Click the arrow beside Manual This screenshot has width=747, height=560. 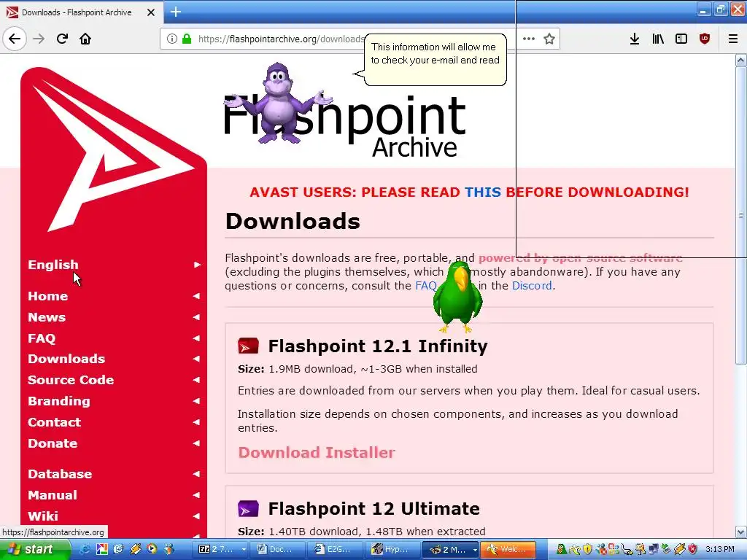click(x=196, y=495)
